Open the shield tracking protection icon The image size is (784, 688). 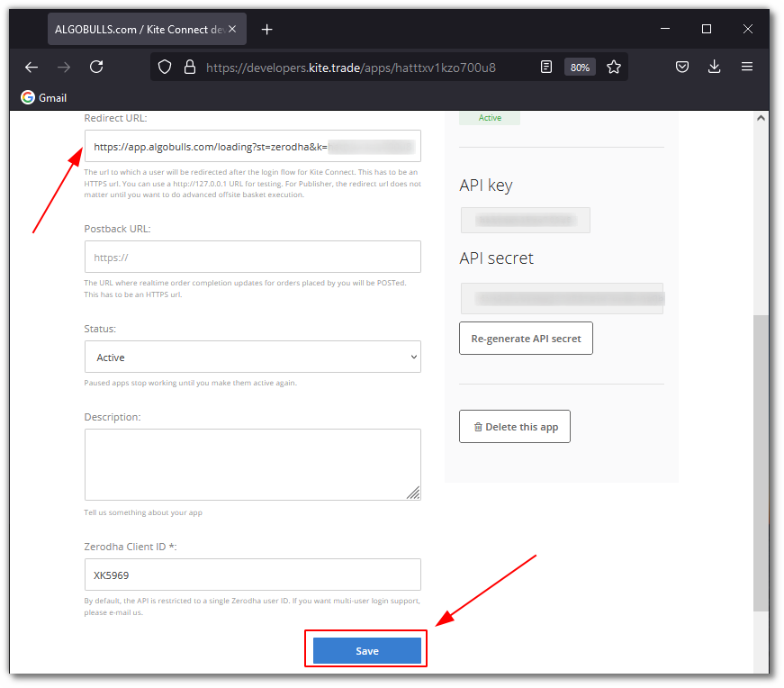point(165,67)
